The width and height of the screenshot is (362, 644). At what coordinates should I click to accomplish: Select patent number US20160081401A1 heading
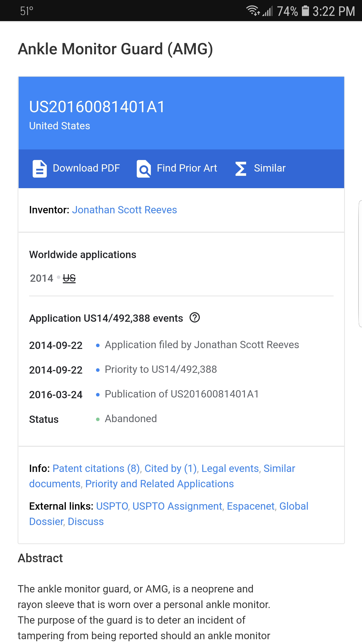click(x=97, y=107)
